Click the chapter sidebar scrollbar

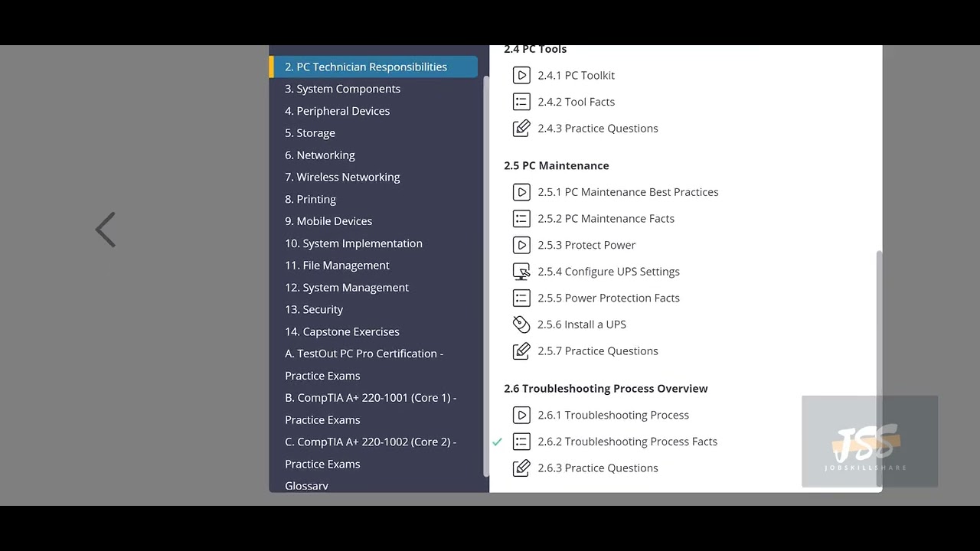click(x=485, y=275)
